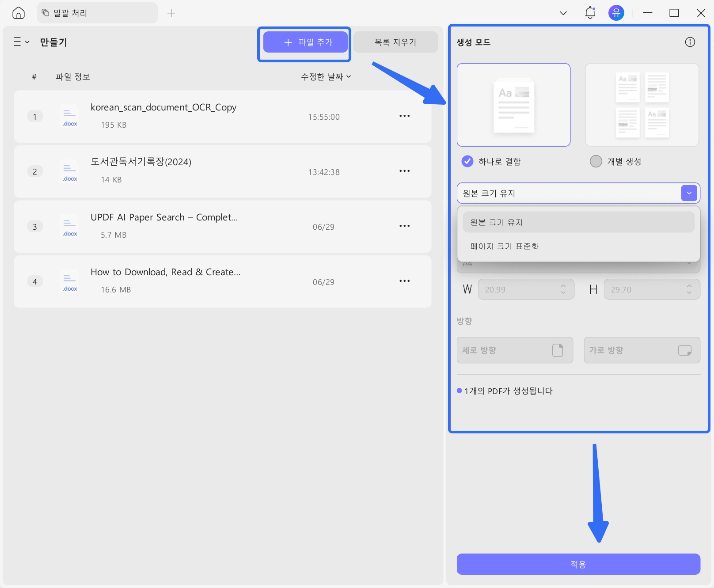Image resolution: width=714 pixels, height=588 pixels.
Task: Select file name How to Download, Read & Create
Action: [x=165, y=272]
